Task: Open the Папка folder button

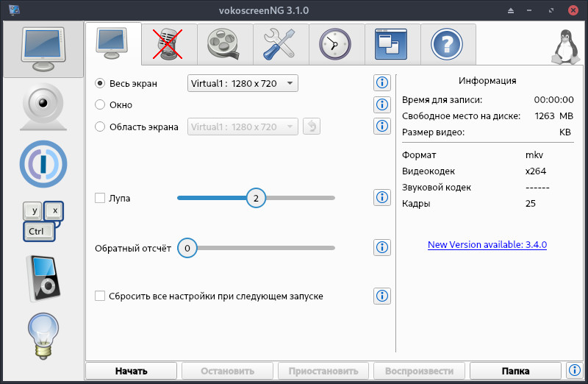Action: [515, 371]
